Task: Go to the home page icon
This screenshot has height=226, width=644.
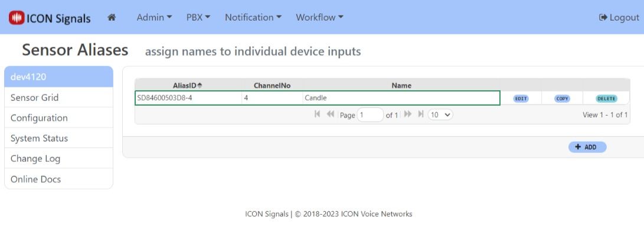Action: click(112, 17)
